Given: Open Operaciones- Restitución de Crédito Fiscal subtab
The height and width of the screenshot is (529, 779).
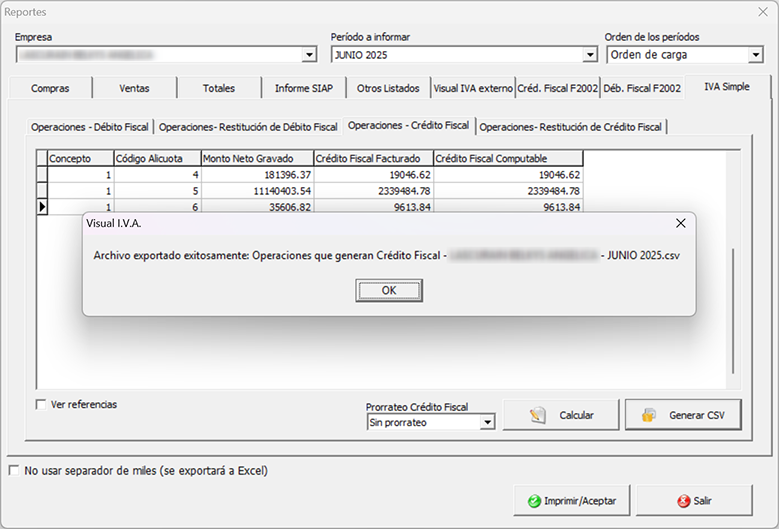Looking at the screenshot, I should click(x=570, y=127).
